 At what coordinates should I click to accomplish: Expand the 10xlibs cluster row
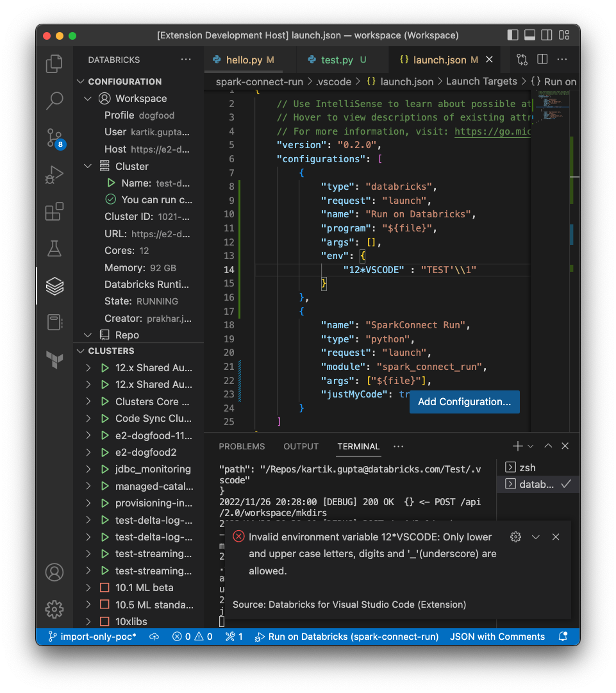click(x=88, y=621)
